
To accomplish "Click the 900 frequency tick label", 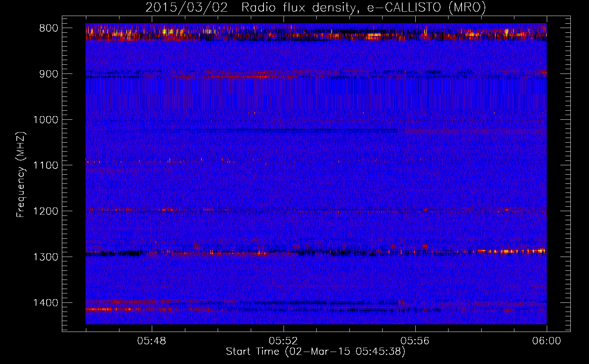I will 49,74.
